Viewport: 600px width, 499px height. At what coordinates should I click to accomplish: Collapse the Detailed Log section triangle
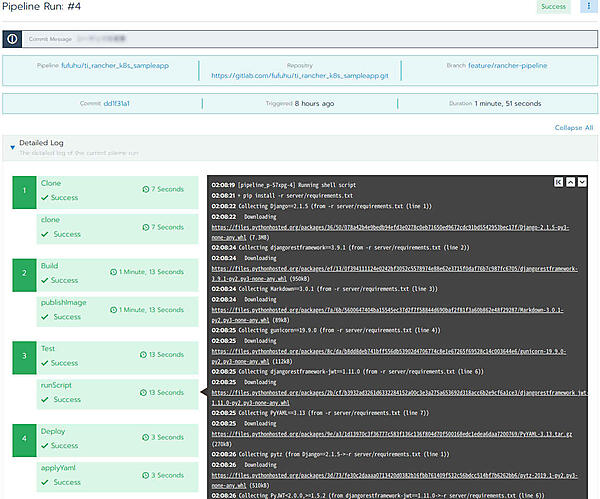[x=12, y=147]
